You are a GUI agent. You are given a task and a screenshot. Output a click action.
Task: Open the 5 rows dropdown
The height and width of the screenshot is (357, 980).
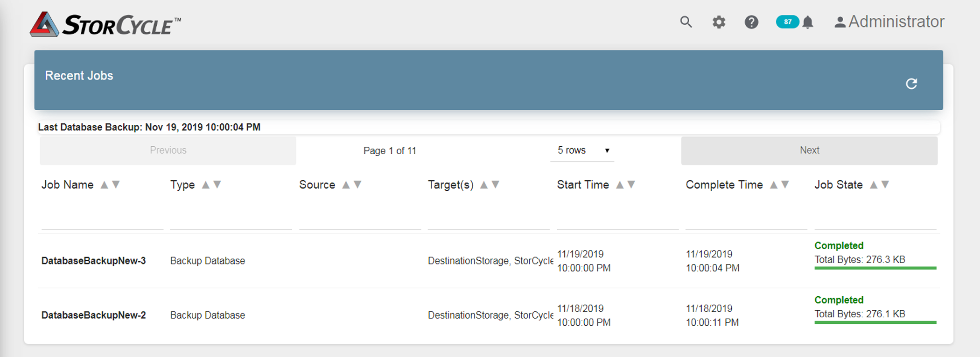[582, 150]
